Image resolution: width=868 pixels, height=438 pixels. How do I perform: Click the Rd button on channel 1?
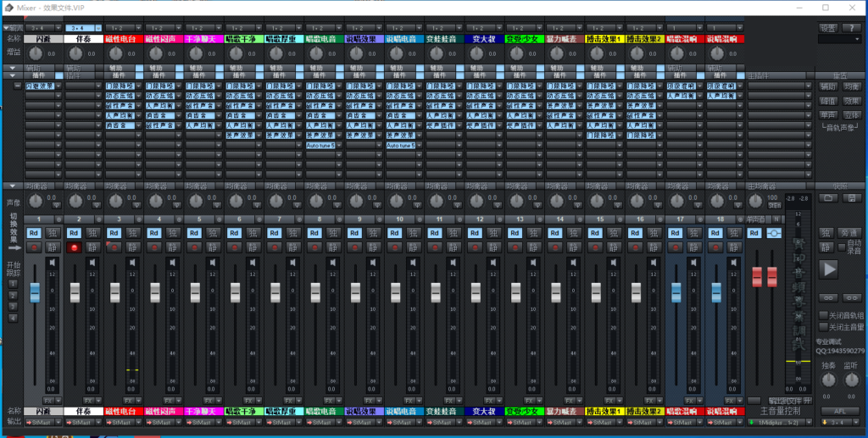[34, 233]
